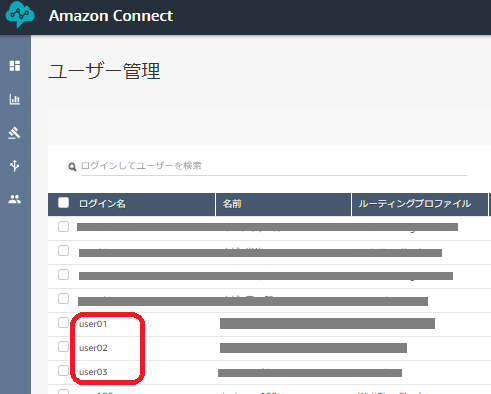
Task: Open the user03 login link
Action: point(93,372)
